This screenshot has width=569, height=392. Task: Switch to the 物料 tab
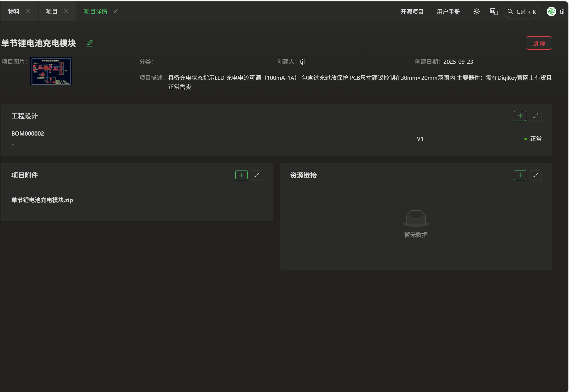[14, 11]
